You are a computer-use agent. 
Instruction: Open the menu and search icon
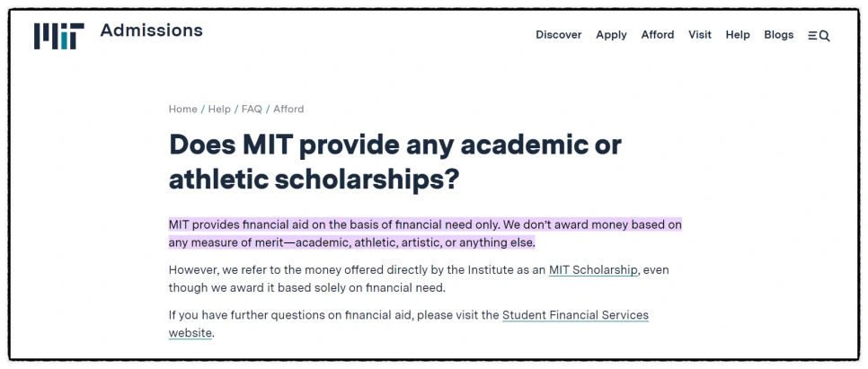point(818,36)
